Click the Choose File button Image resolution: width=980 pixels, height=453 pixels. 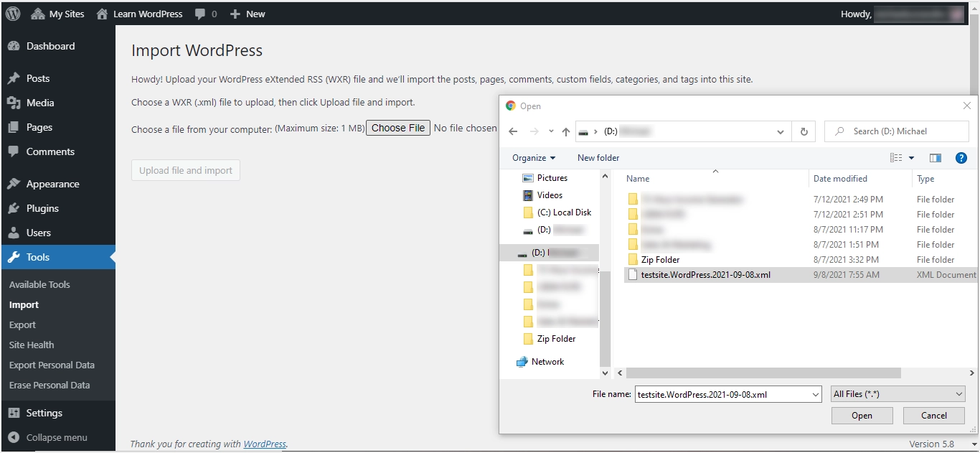point(398,128)
